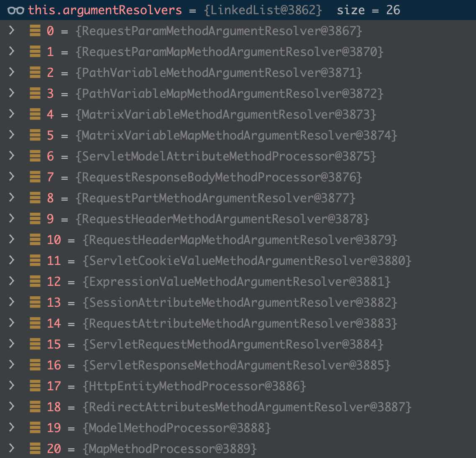
Task: Expand element 17 HttpEntityMethodProcessor
Action: tap(12, 385)
